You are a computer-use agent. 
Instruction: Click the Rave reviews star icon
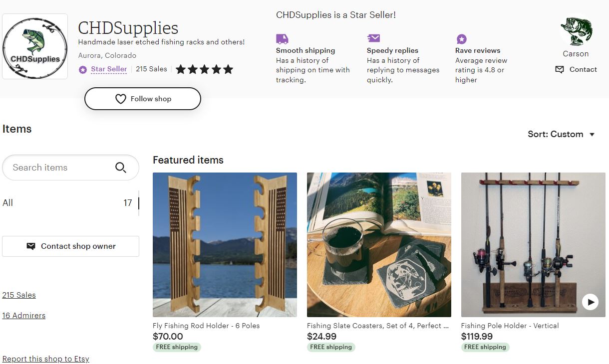(x=461, y=39)
